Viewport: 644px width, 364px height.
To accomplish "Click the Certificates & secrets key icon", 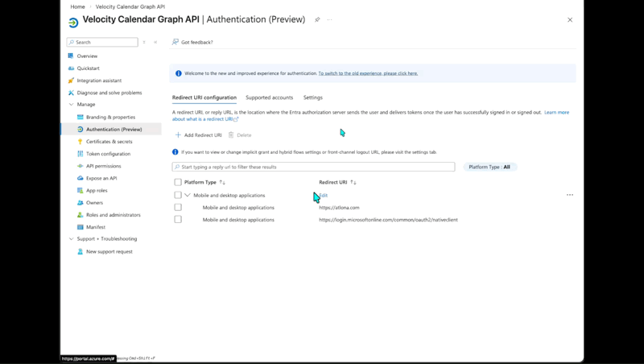I will pyautogui.click(x=80, y=141).
